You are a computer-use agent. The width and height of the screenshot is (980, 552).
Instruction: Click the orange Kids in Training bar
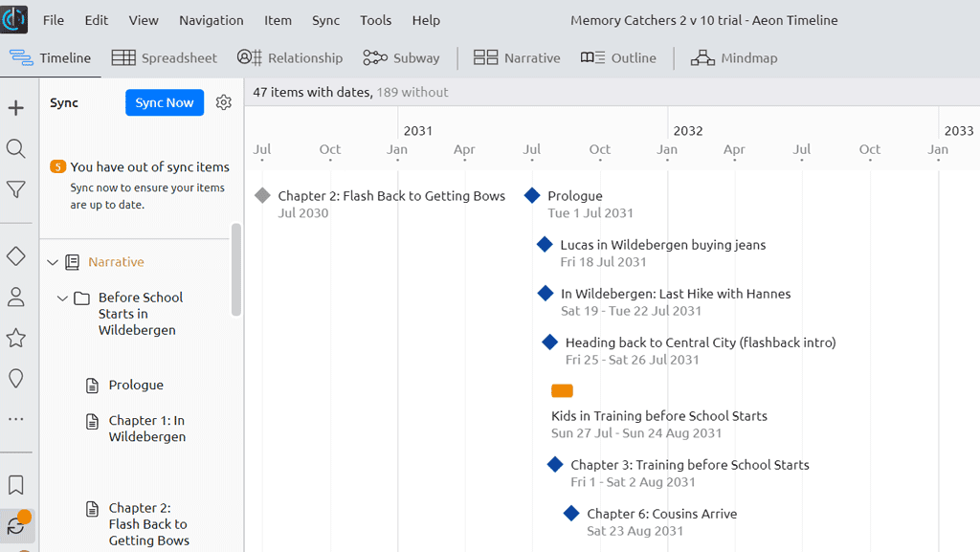coord(562,390)
